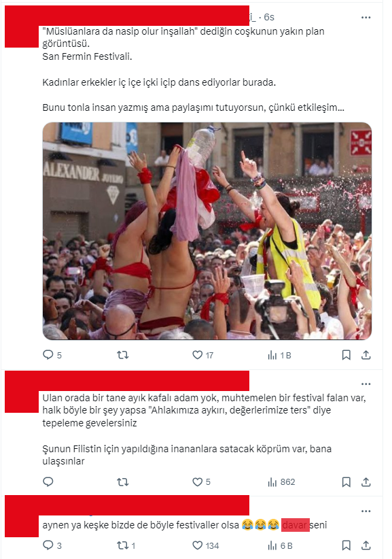Bookmark the 'Ulan orada' tweet
The height and width of the screenshot is (559, 392).
[346, 482]
